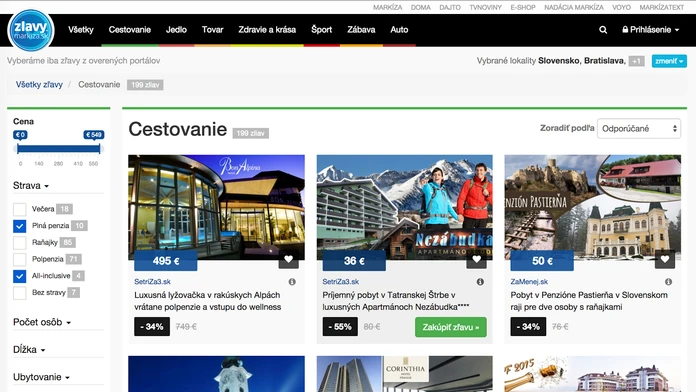Viewport: 696px width, 392px height.
Task: Expand the Ubytovanie filter section
Action: click(41, 377)
